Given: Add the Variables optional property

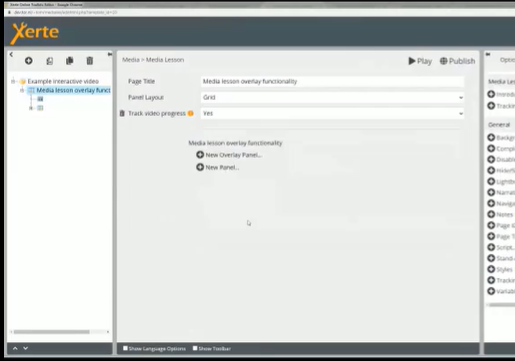Looking at the screenshot, I should click(x=491, y=291).
